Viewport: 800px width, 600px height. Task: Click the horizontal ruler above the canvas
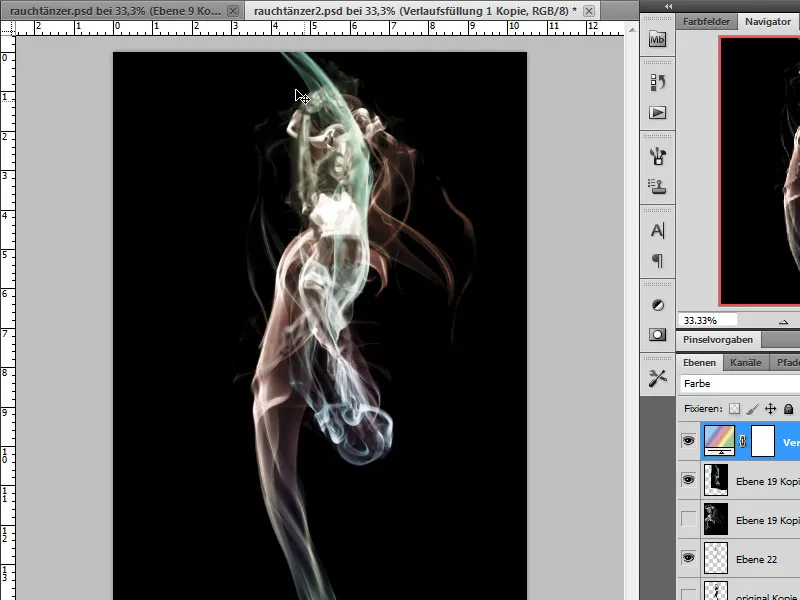click(x=319, y=28)
